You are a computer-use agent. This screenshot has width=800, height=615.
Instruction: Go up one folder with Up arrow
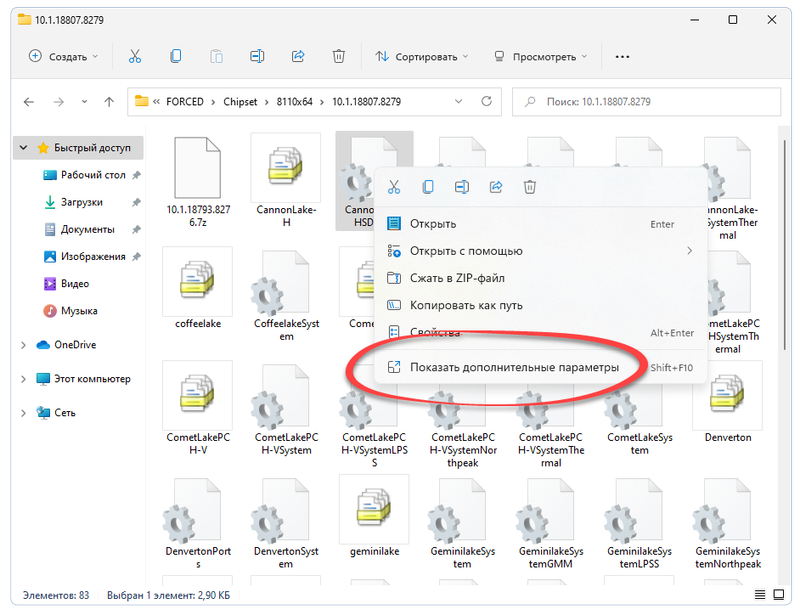pos(107,102)
